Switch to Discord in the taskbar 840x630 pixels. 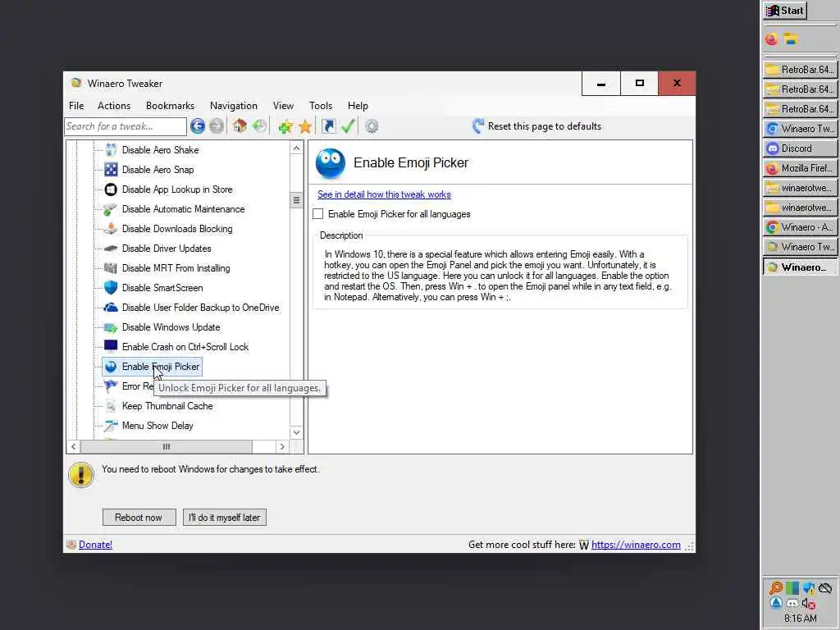pyautogui.click(x=800, y=148)
